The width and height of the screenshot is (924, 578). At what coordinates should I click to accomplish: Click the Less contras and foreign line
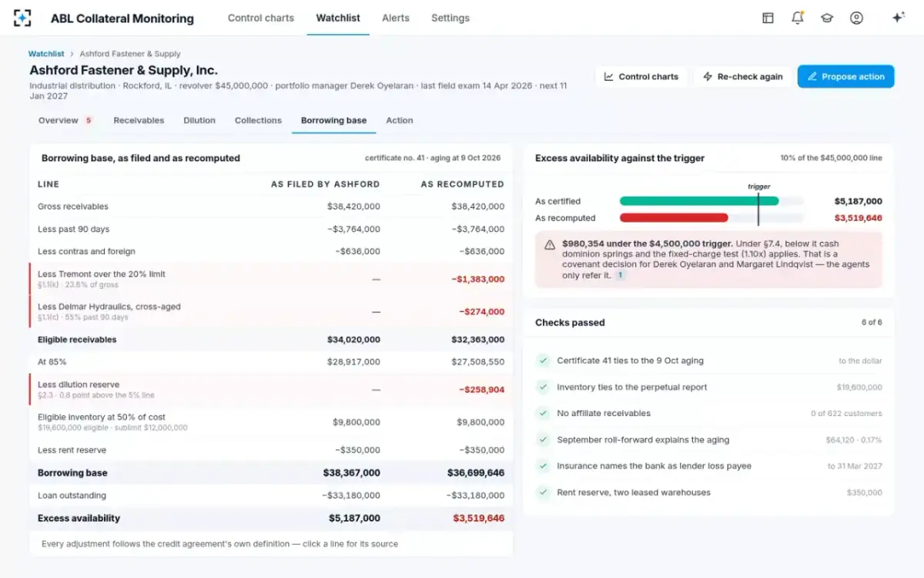pos(271,251)
